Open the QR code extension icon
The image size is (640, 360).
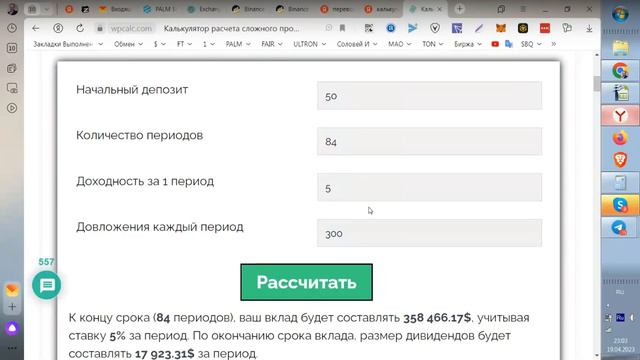click(369, 28)
